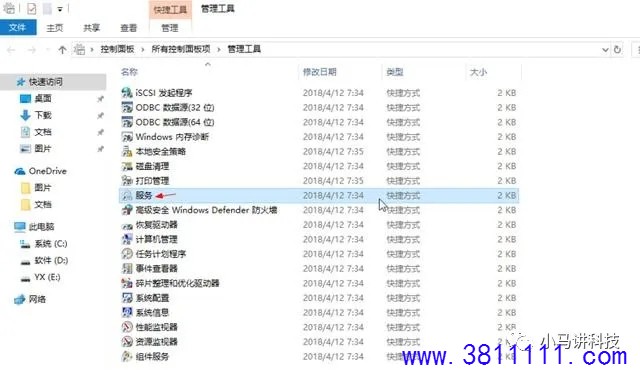Sort by the 修改日期 column header
The image size is (640, 370).
tap(319, 72)
